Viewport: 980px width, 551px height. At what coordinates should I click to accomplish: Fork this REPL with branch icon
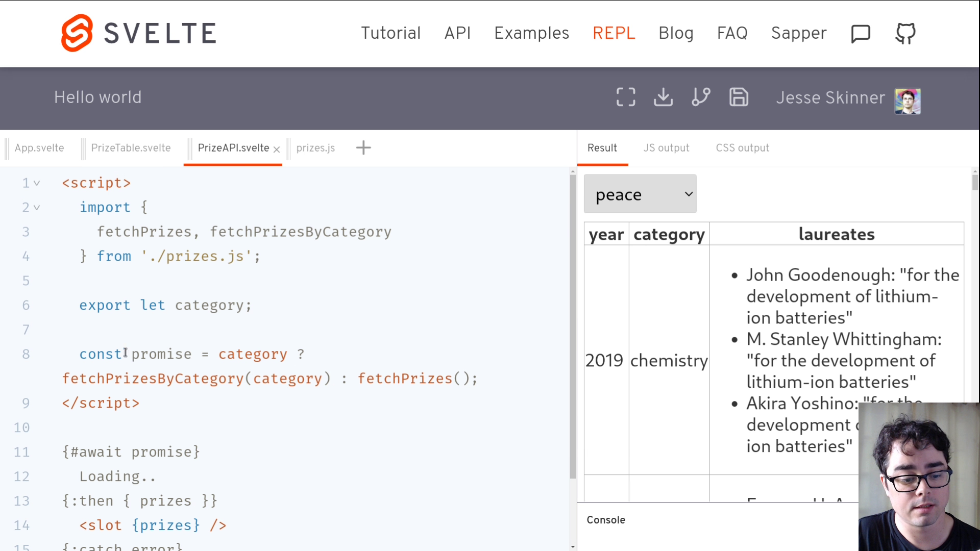pos(701,97)
